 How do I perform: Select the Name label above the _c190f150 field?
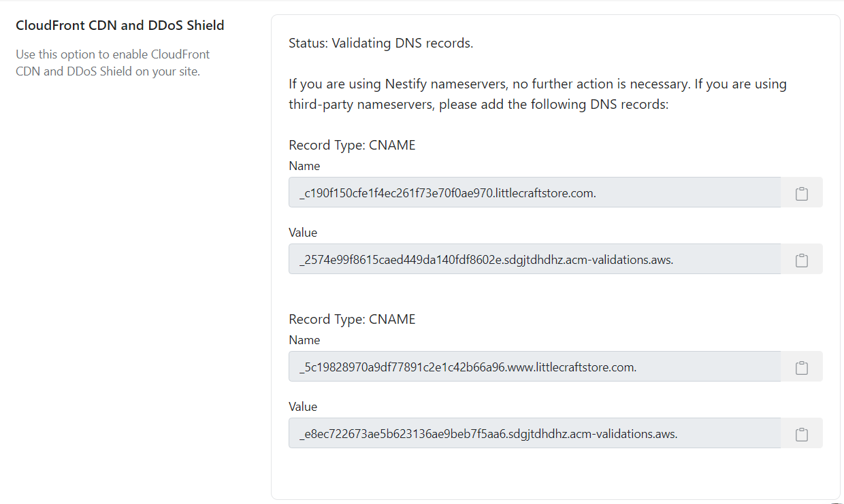(304, 166)
